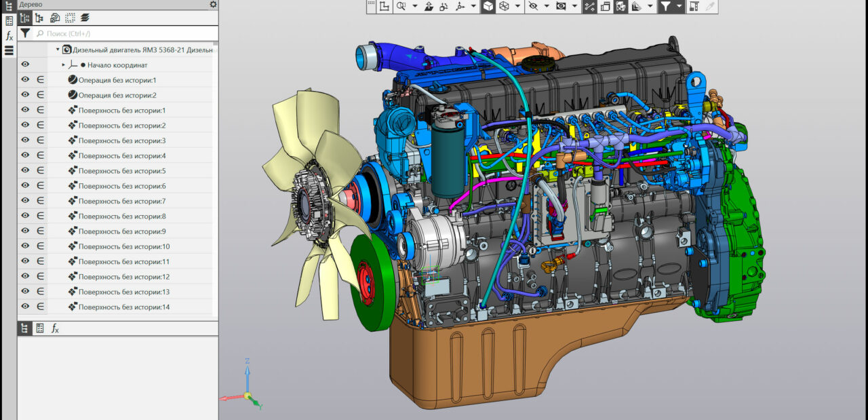Click the layers stack icon in tree toolbar
868x420 pixels.
pos(85,18)
